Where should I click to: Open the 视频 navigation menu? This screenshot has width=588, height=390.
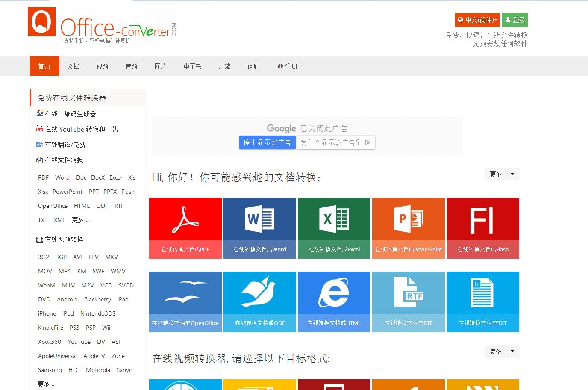[x=103, y=66]
